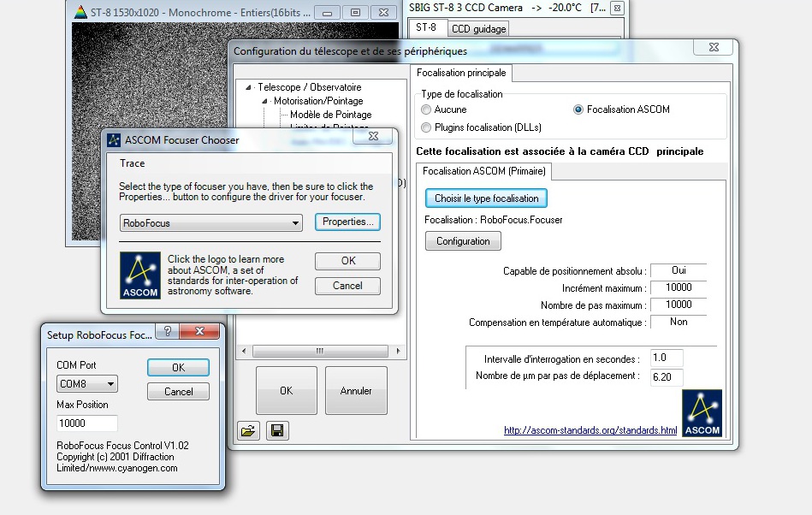Viewport: 812px width, 515px height.
Task: Click the ASCOM logo in Focuser Chooser dialog
Action: click(139, 275)
